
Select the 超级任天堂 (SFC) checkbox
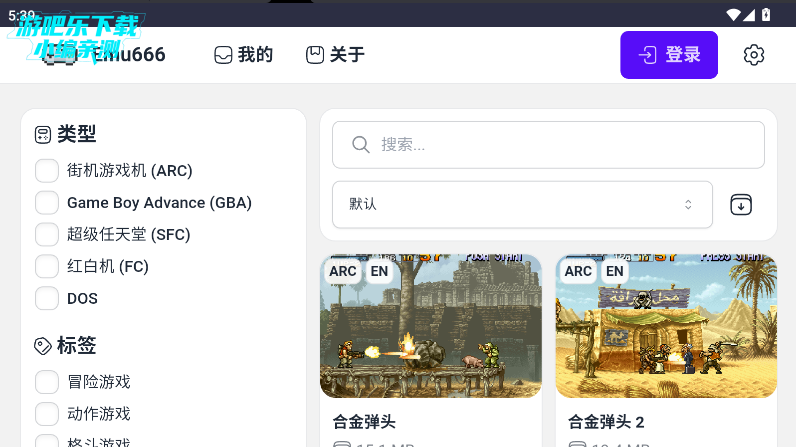47,234
